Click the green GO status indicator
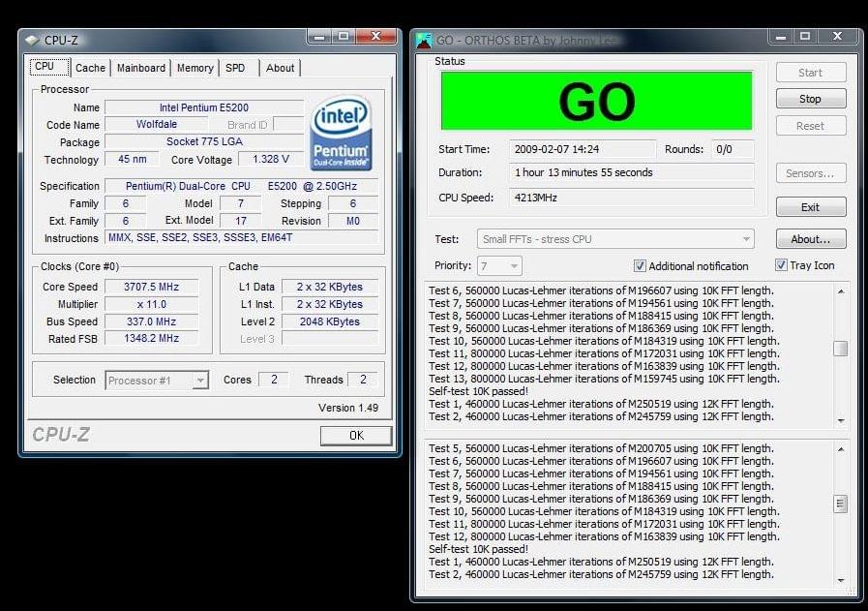 pos(596,101)
